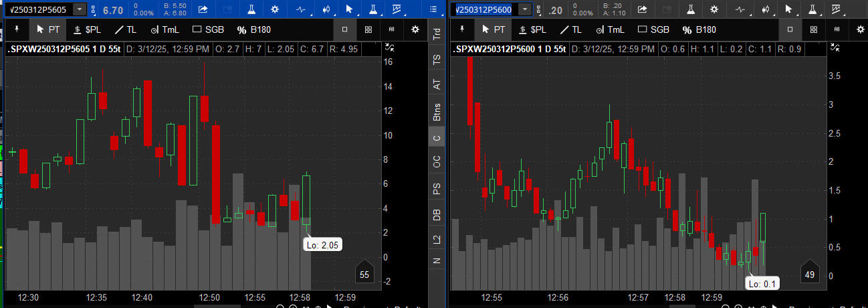Select PT pointer tool in left chart
Screen dimensions: 868x308
pyautogui.click(x=49, y=29)
